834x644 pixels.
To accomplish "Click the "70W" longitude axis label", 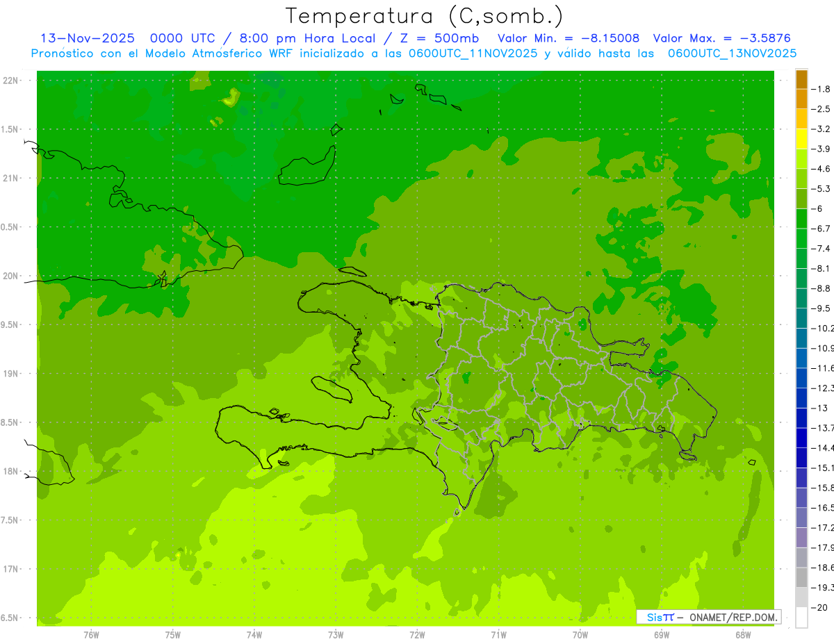I will (x=580, y=634).
